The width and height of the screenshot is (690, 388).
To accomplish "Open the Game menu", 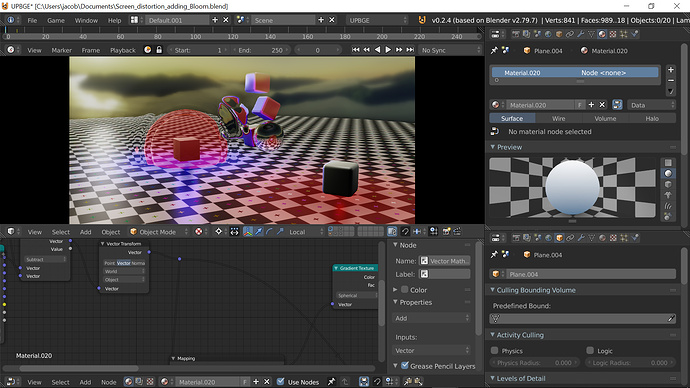I will point(56,20).
